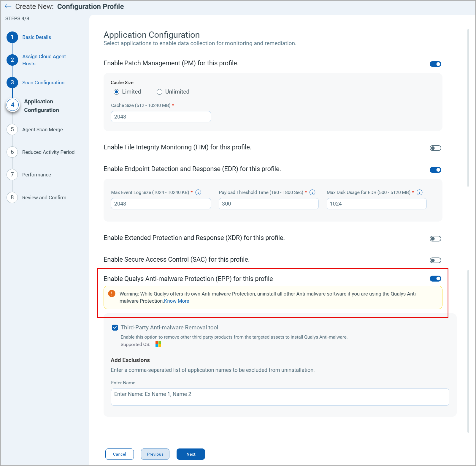The height and width of the screenshot is (466, 476).
Task: Click the Max Disk Usage field showing 1024
Action: point(377,204)
